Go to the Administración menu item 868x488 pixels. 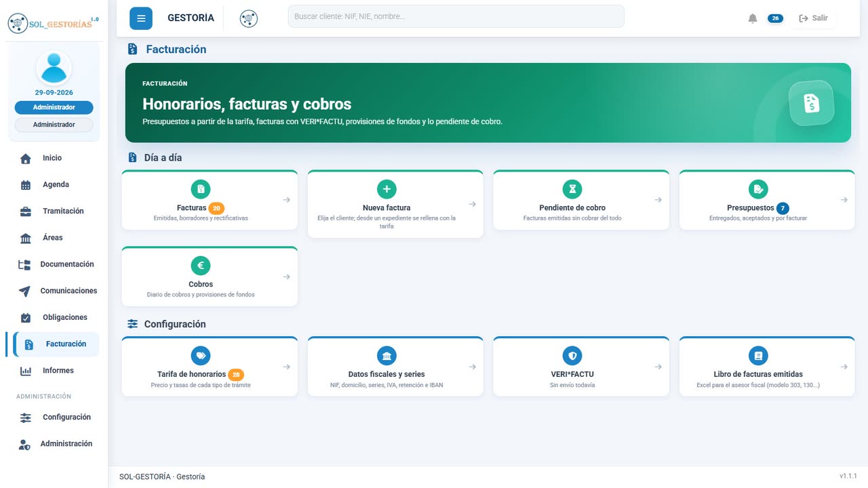click(54, 444)
